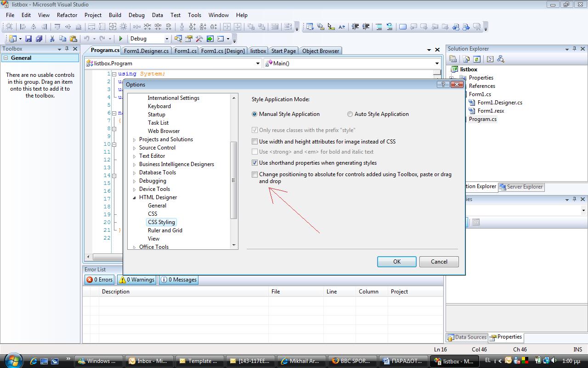Click the Save All toolbar icon
The width and height of the screenshot is (588, 368).
(x=39, y=39)
